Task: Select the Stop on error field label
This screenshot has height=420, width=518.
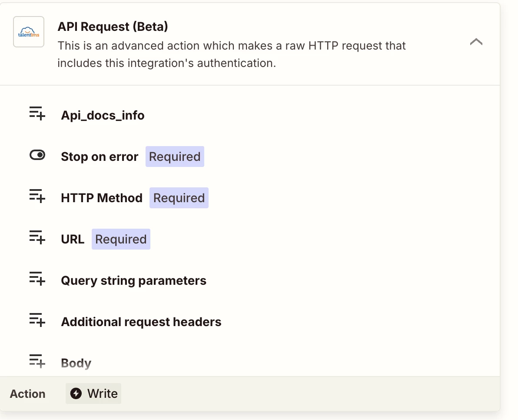Action: (100, 157)
